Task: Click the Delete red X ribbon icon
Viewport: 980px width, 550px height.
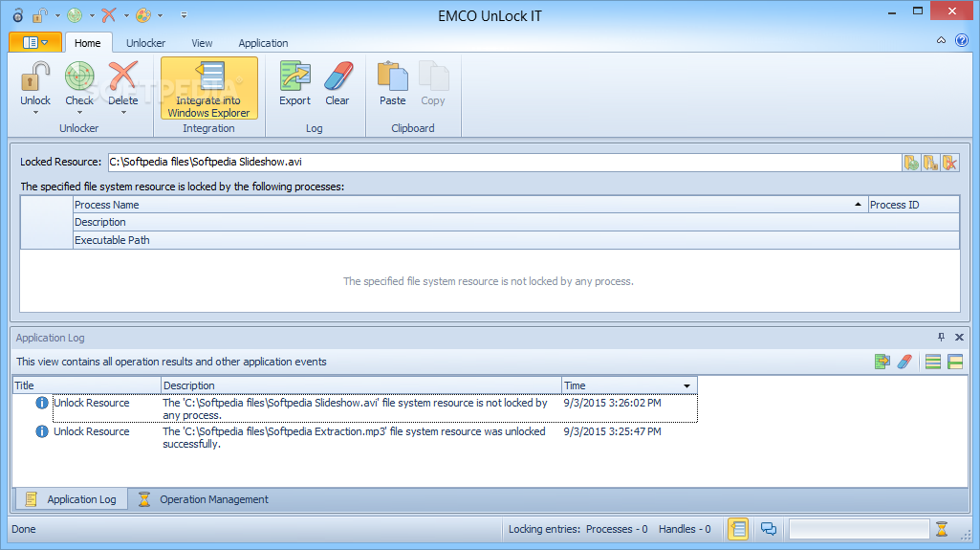Action: tap(123, 77)
